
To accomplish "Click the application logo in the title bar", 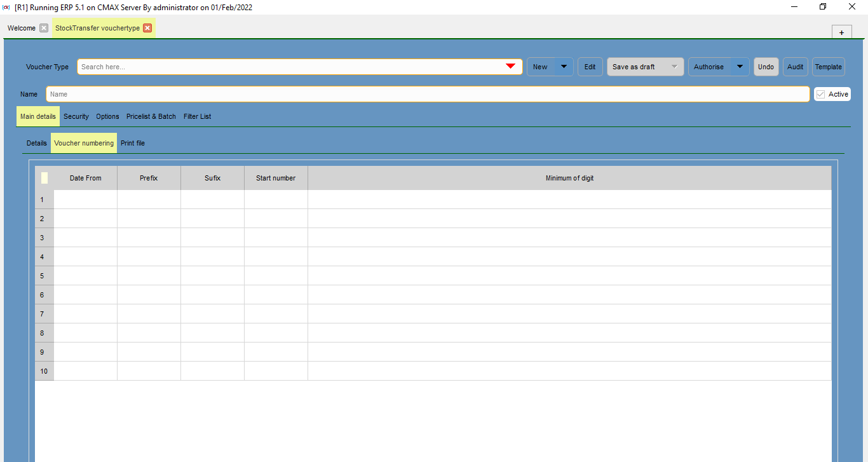I will [6, 7].
